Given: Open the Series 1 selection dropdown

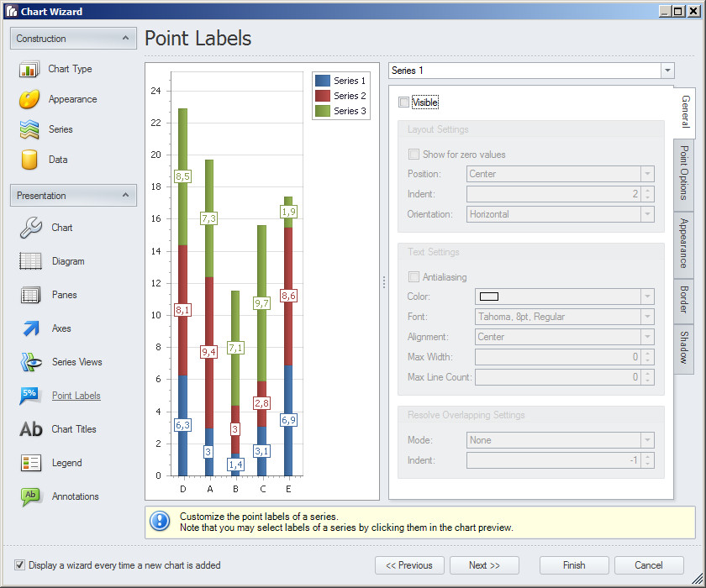Looking at the screenshot, I should point(667,70).
